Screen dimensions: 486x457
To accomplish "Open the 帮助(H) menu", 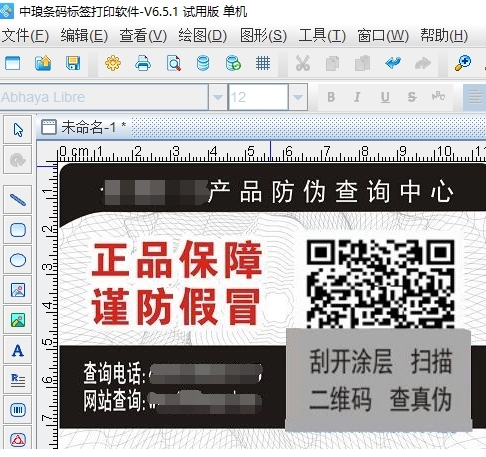I will tap(444, 36).
